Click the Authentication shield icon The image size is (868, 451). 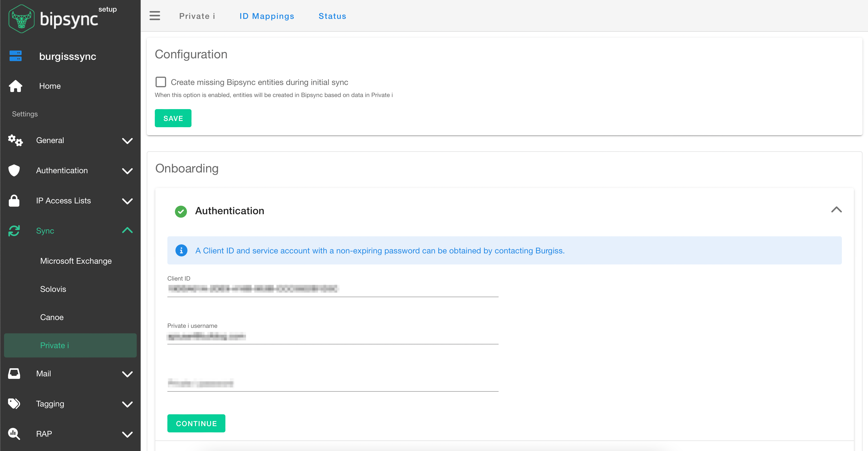click(14, 170)
